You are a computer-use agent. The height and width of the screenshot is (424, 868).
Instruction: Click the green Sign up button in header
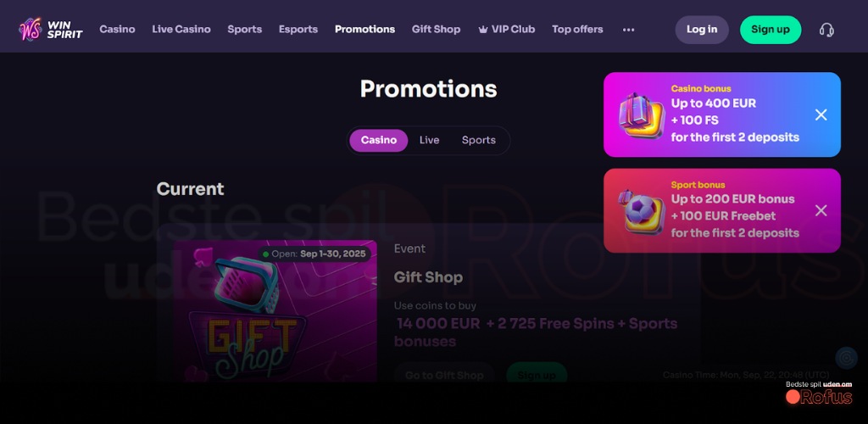point(771,30)
